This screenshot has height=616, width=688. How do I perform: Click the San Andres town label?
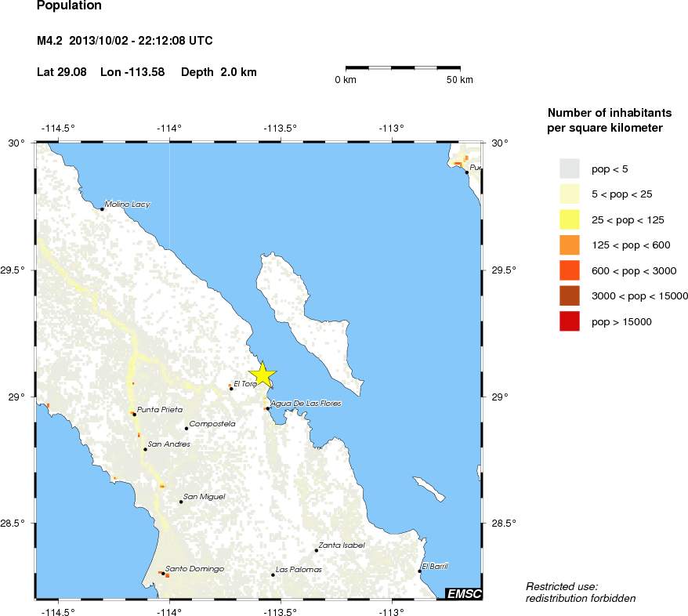pyautogui.click(x=168, y=444)
